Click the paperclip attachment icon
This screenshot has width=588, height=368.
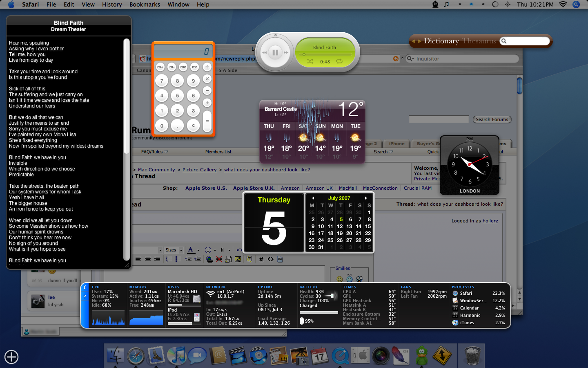click(x=222, y=250)
